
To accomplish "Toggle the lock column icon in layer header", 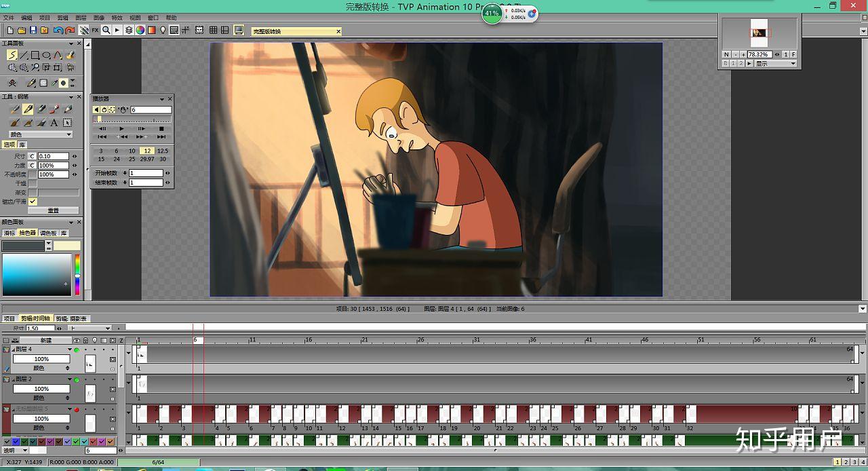I will click(x=85, y=340).
